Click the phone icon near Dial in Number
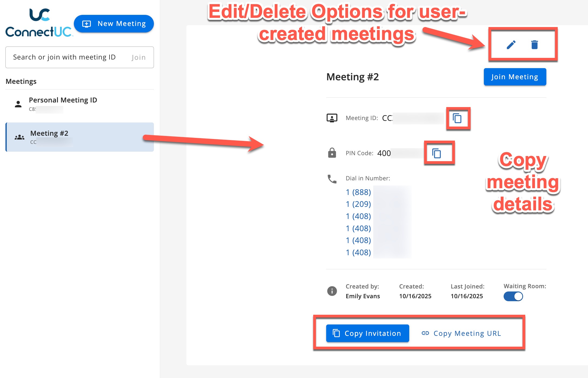 point(332,179)
